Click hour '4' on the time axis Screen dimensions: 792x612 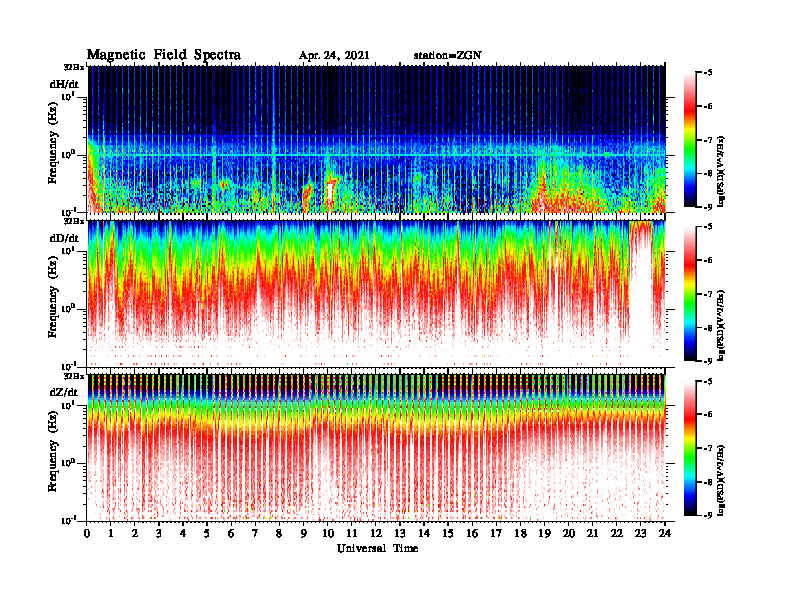[x=183, y=534]
